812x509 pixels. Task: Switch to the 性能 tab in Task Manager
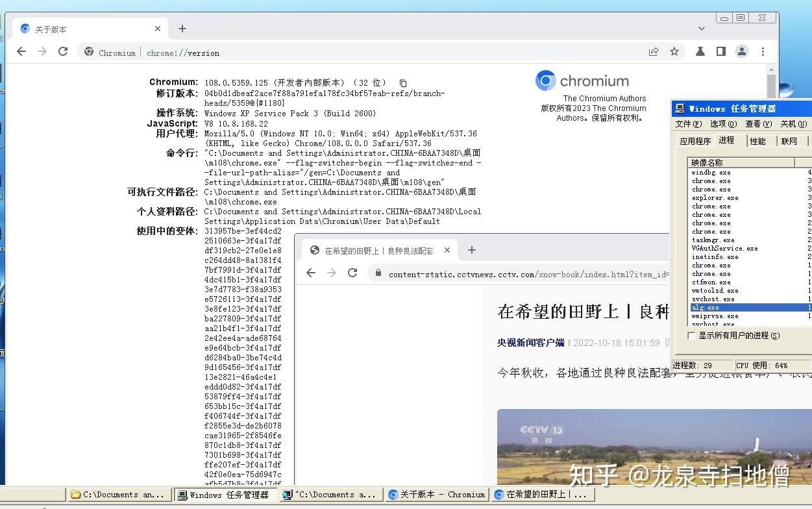pos(758,140)
